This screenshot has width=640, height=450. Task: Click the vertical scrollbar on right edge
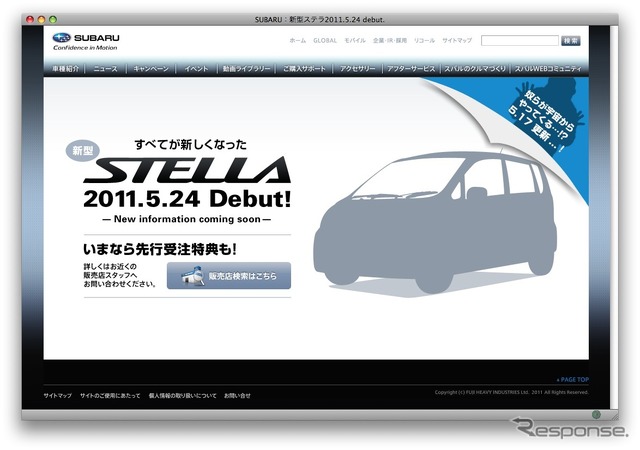click(x=614, y=216)
